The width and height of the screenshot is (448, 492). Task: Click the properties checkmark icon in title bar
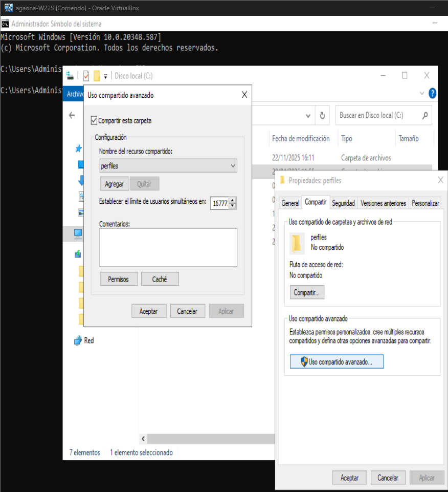tap(86, 76)
